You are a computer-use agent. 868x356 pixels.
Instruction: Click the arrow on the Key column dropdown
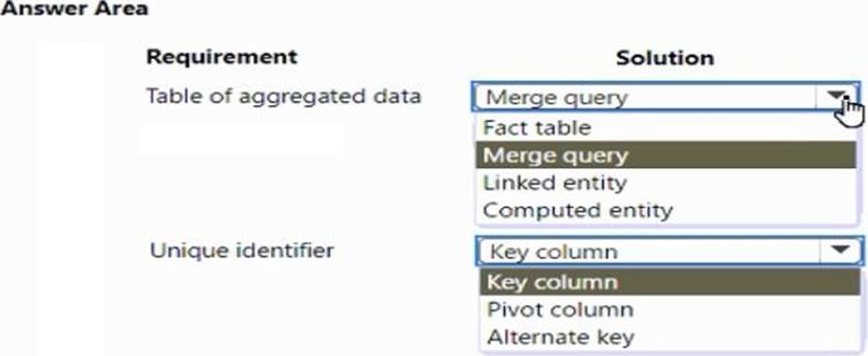[841, 251]
